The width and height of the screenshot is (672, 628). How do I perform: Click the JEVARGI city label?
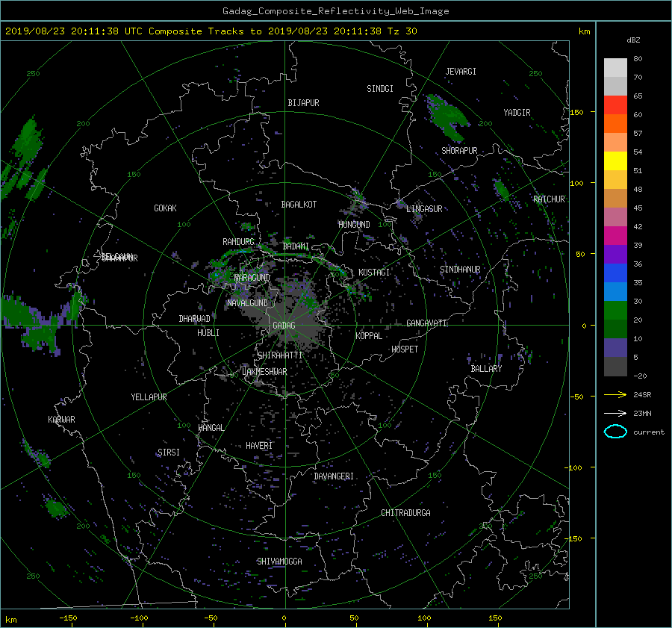coord(461,72)
